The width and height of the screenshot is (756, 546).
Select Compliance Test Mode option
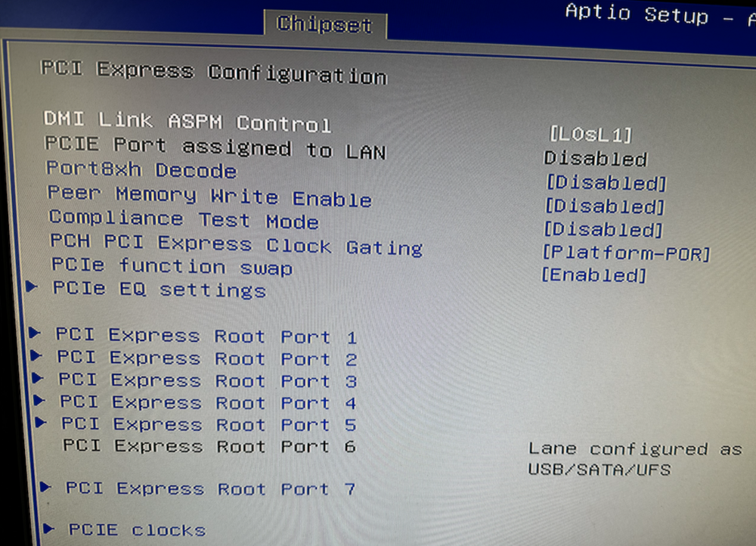click(x=184, y=219)
